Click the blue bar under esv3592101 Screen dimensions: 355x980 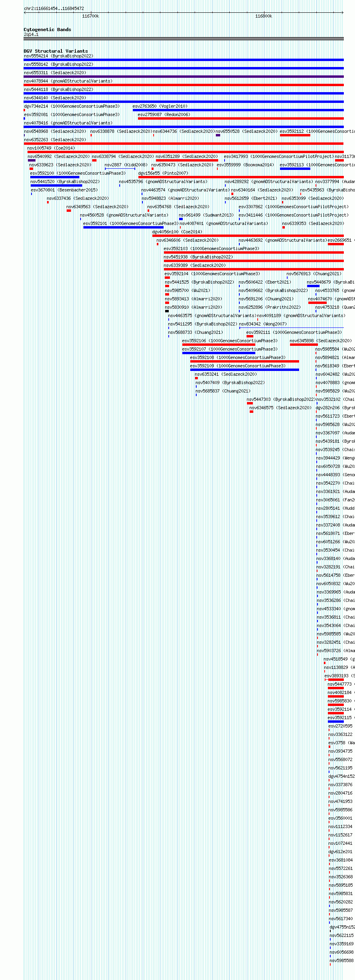point(123,227)
